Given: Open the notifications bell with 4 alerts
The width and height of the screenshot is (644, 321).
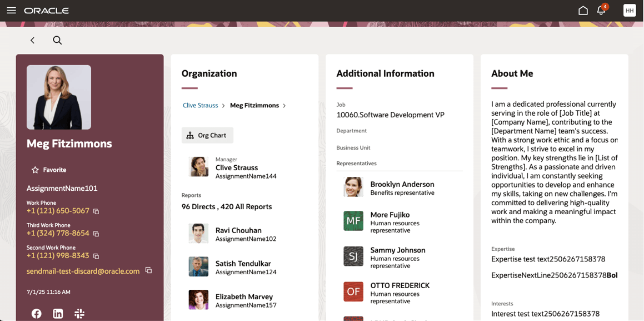Looking at the screenshot, I should coord(601,11).
